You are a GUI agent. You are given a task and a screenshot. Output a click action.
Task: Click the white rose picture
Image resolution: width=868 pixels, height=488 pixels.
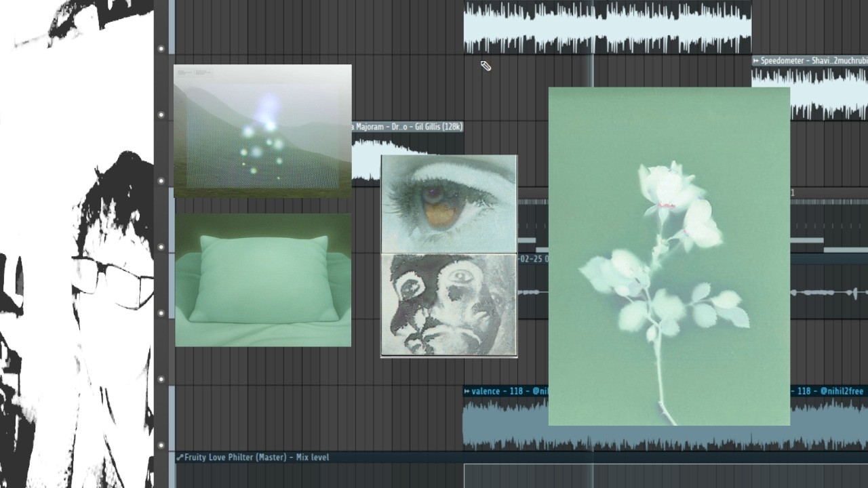[x=669, y=256]
